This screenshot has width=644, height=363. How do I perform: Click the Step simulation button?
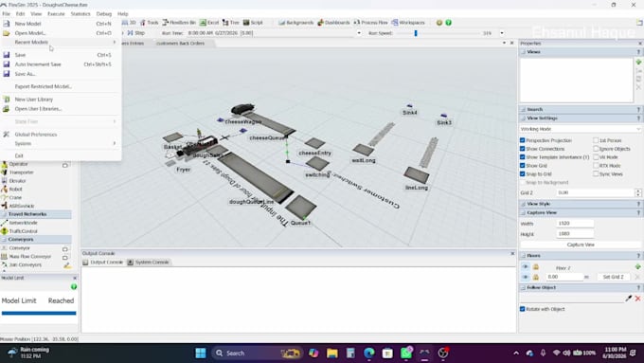pos(136,33)
